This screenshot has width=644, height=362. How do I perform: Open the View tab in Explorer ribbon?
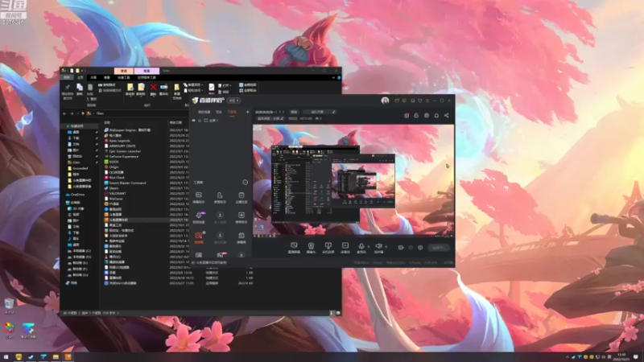(x=107, y=77)
